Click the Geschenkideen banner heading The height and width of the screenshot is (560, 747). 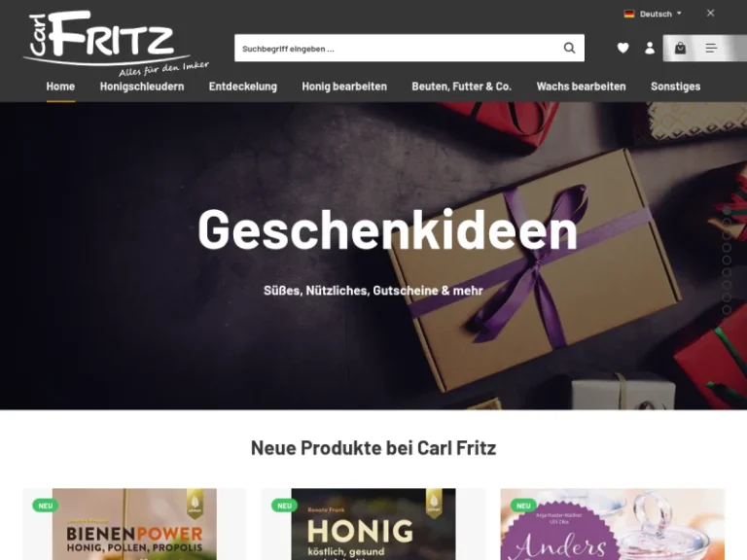[x=388, y=229]
